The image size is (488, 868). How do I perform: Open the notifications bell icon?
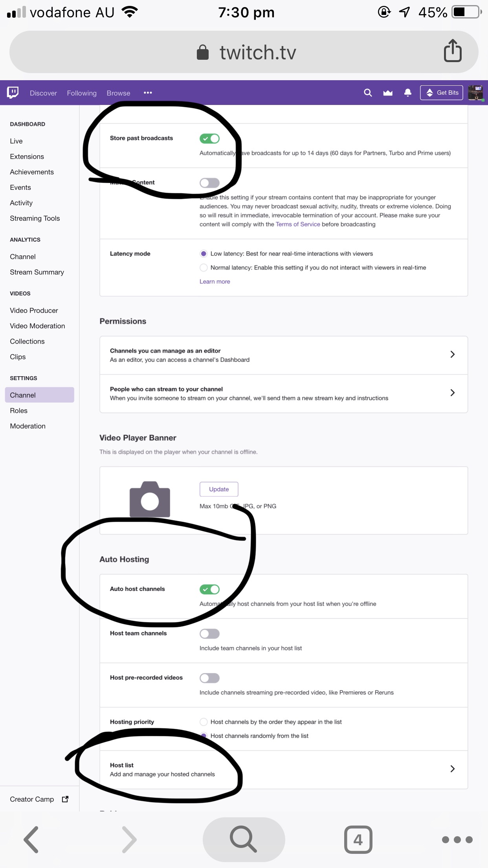(x=408, y=93)
